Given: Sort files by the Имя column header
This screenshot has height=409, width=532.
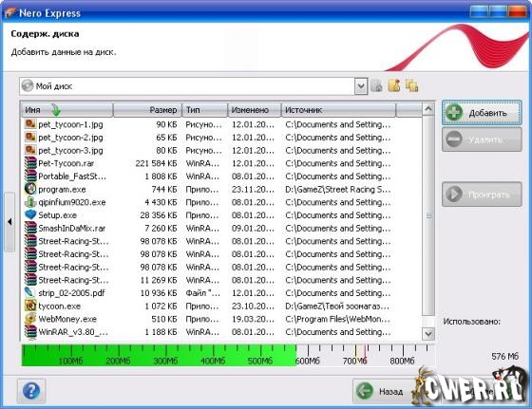Looking at the screenshot, I should tap(67, 110).
